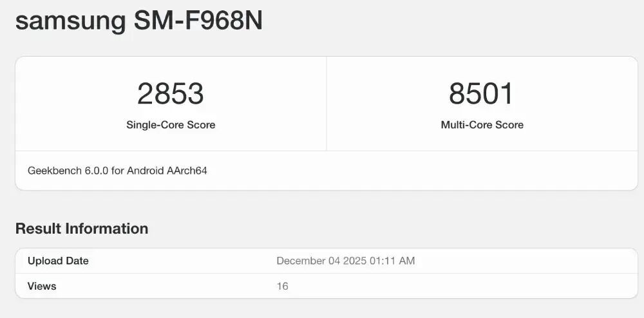Select the AArch64 architecture text
Image resolution: width=644 pixels, height=318 pixels.
click(x=188, y=171)
